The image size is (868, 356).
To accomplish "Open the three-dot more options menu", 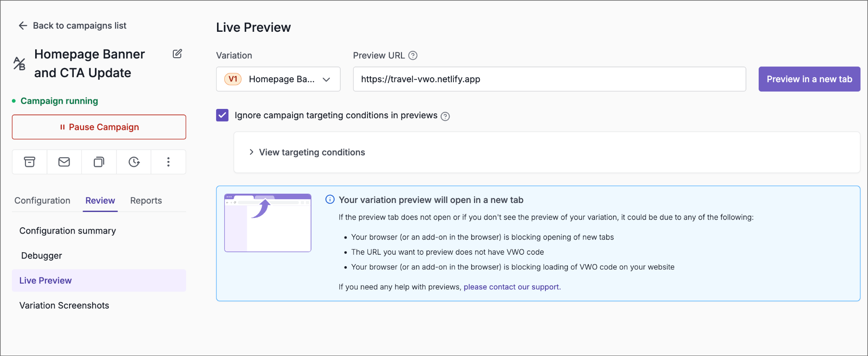I will point(168,162).
